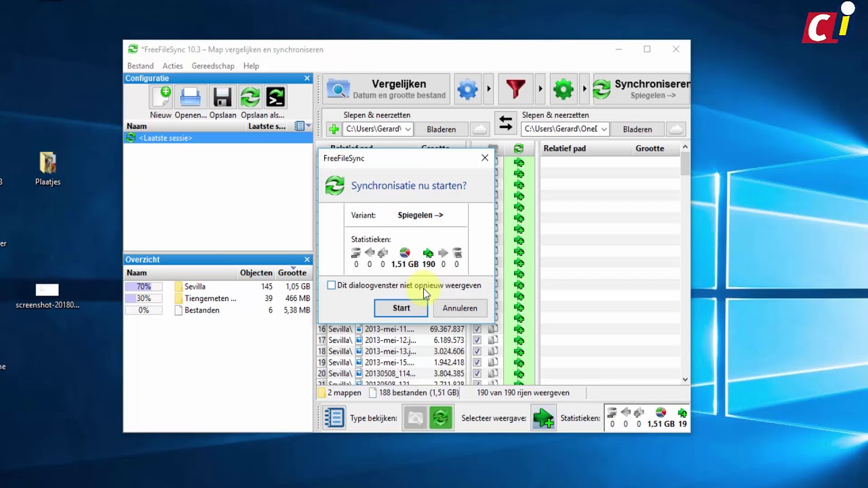Click category icon for row 16
The image size is (868, 488).
(493, 329)
